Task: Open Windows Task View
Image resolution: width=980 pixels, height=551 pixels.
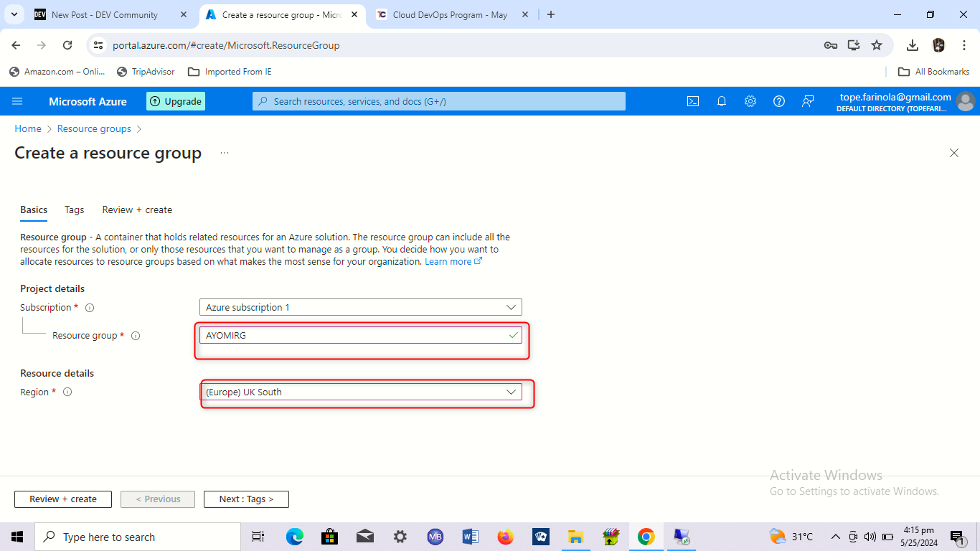Action: [258, 537]
